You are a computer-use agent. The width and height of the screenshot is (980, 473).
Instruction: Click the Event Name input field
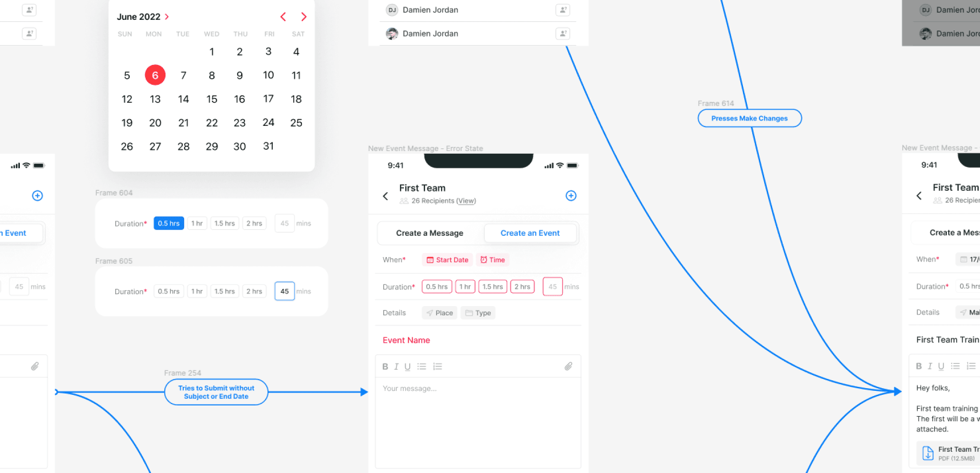pyautogui.click(x=477, y=340)
